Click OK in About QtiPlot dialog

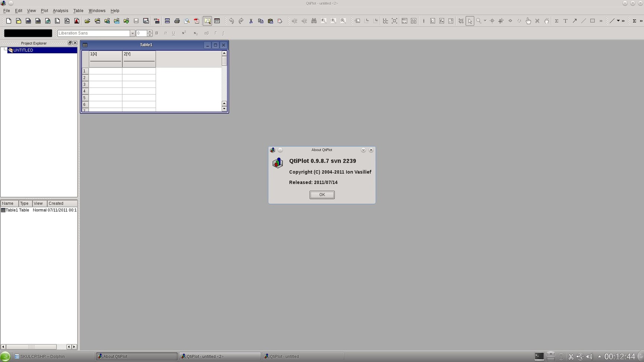coord(322,195)
